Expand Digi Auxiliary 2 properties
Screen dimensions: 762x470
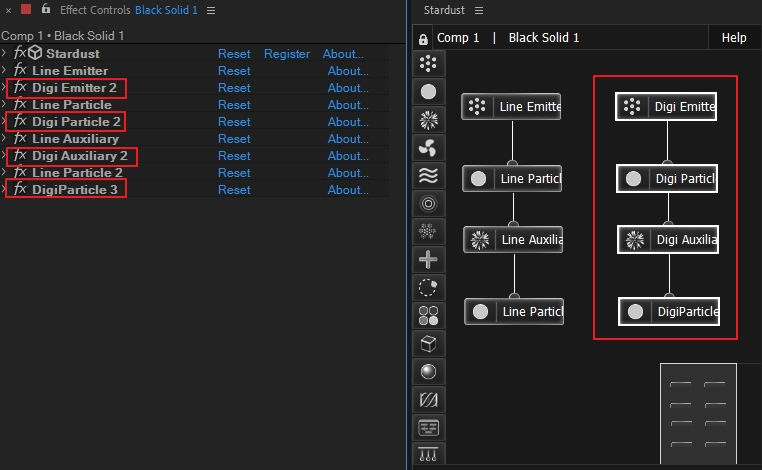click(x=4, y=155)
